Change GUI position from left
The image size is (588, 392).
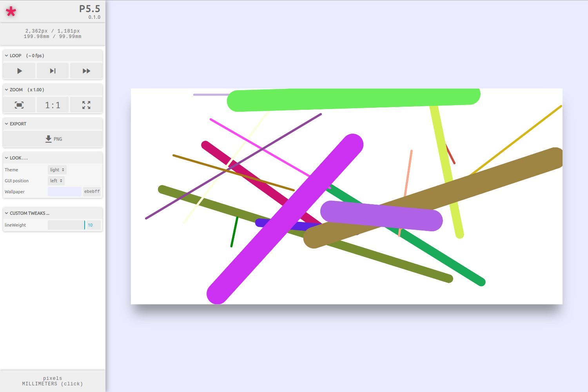click(56, 181)
